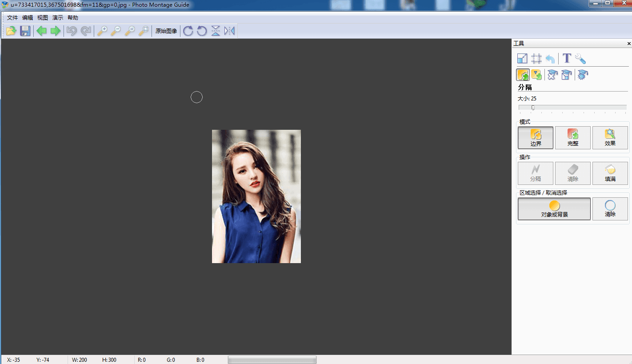Select the crop grid tool icon
Image resolution: width=632 pixels, height=364 pixels.
pos(536,59)
